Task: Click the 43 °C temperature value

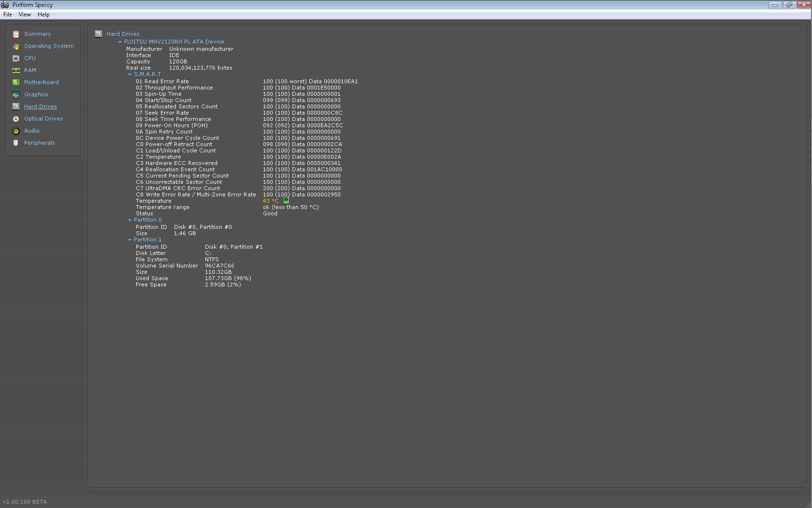Action: 271,201
